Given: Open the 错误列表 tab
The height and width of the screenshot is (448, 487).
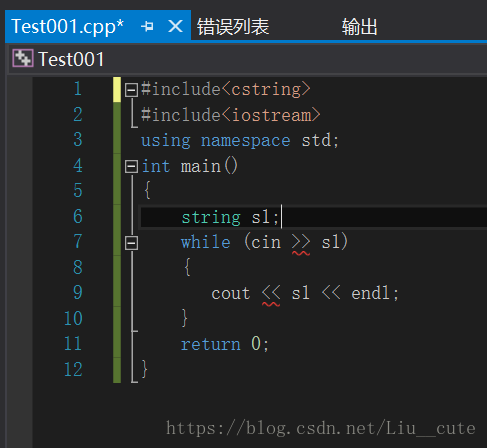Looking at the screenshot, I should (233, 27).
